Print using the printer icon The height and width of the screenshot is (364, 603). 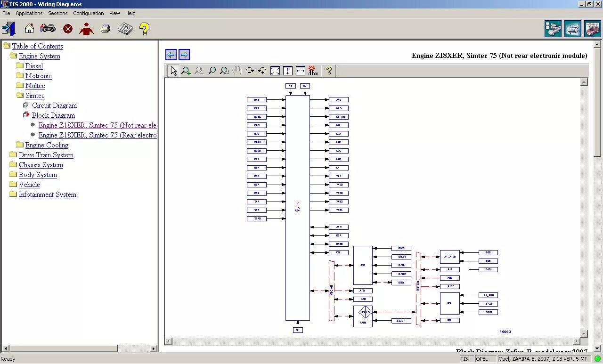tap(106, 29)
